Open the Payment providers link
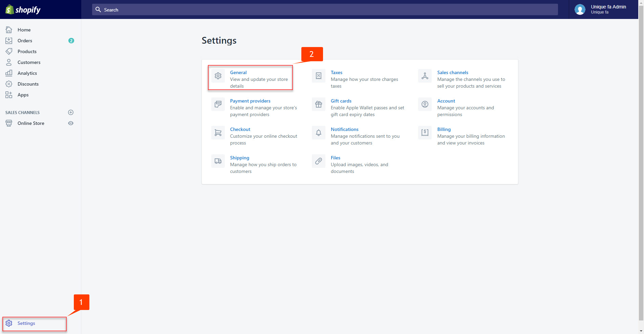Screen dimensions: 644x334 (x=250, y=101)
